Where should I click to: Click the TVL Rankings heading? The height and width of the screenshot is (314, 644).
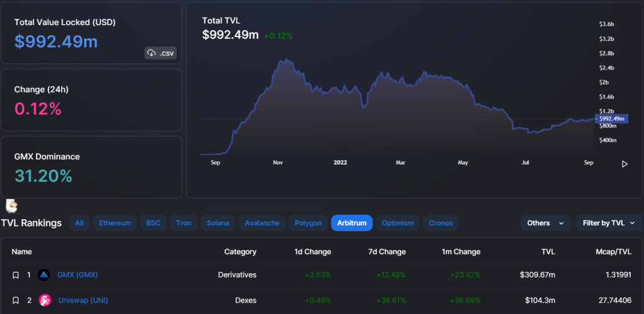[31, 223]
